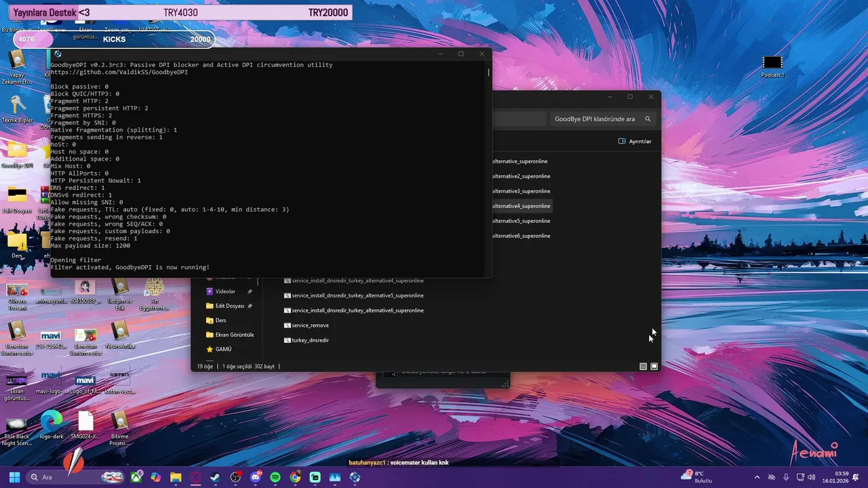Toggle the Ayrıntılar details pane button
868x488 pixels.
tap(635, 141)
